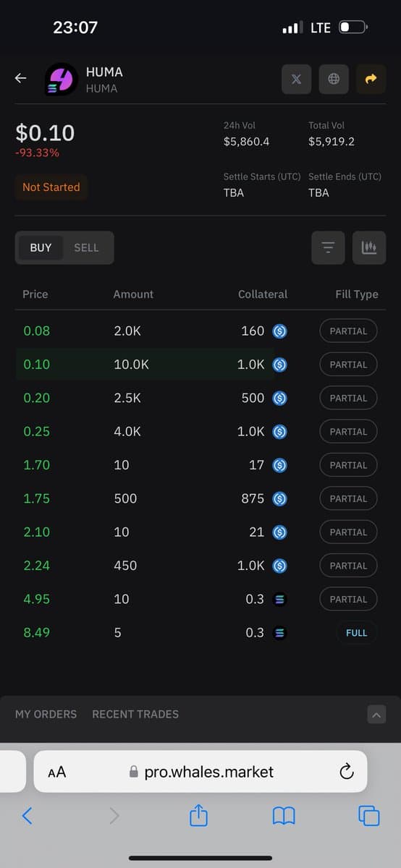401x868 pixels.
Task: Switch to SELL orders
Action: click(x=86, y=247)
